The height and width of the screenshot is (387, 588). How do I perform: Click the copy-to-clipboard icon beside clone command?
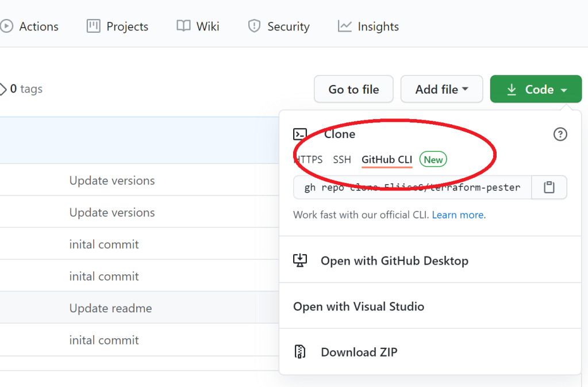[x=549, y=187]
